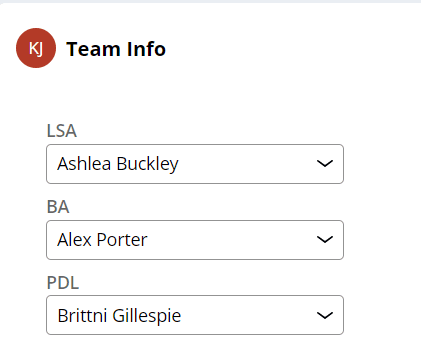Open the PDL dropdown showing Brittni Gillespie
This screenshot has height=364, width=421.
point(195,315)
